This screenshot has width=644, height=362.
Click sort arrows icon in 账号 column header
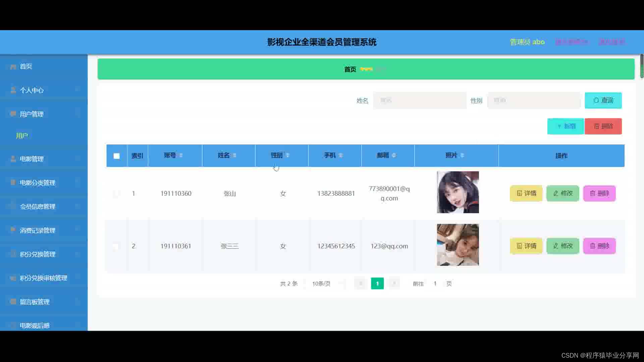(181, 155)
